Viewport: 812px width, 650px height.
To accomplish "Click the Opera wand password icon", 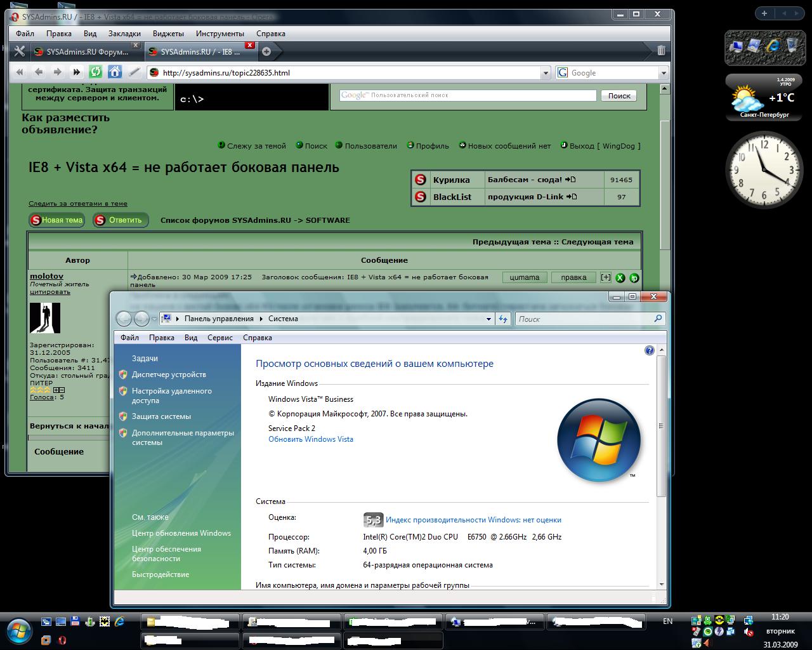I will (x=134, y=72).
